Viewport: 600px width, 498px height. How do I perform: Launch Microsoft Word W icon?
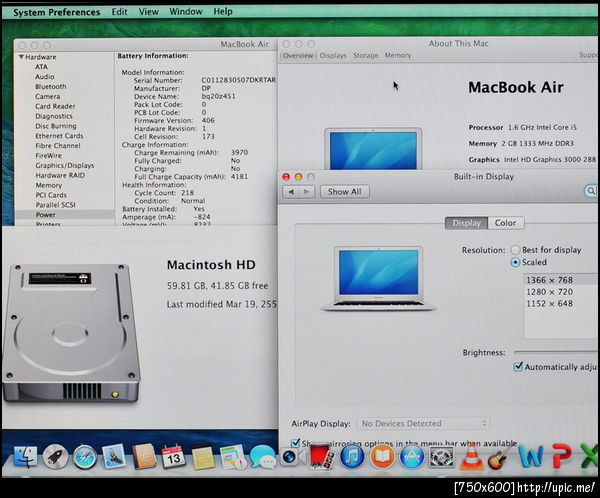531,457
